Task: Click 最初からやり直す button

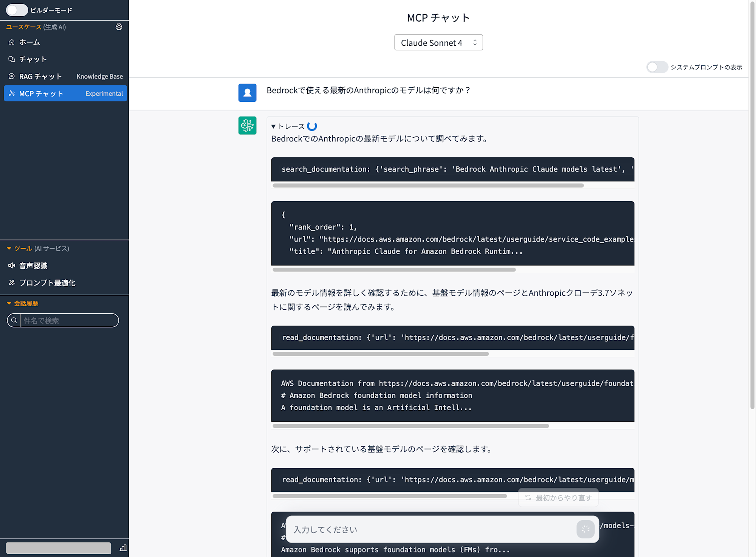Action: (x=558, y=498)
